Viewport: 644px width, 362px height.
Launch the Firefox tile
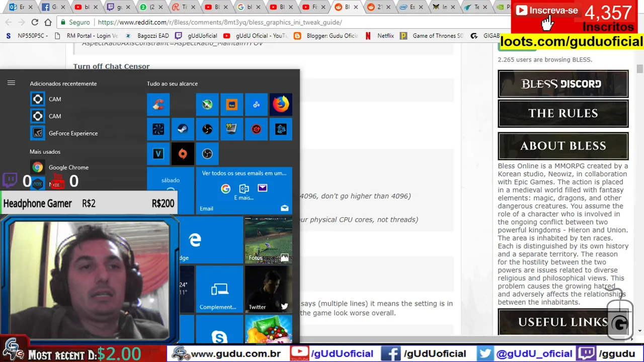(x=281, y=105)
